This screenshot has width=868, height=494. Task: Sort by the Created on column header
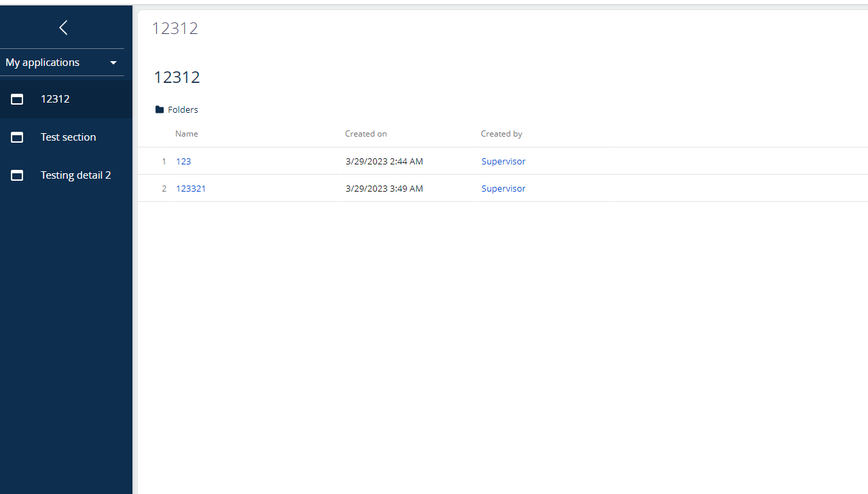point(366,134)
